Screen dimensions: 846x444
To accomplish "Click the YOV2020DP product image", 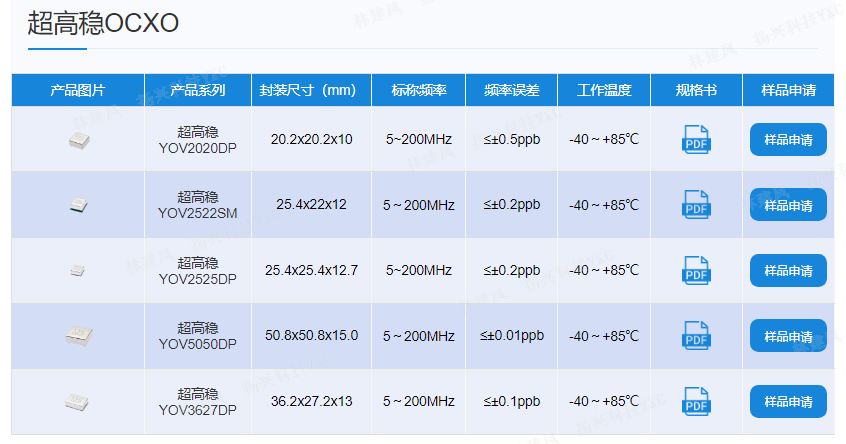I will pyautogui.click(x=78, y=141).
